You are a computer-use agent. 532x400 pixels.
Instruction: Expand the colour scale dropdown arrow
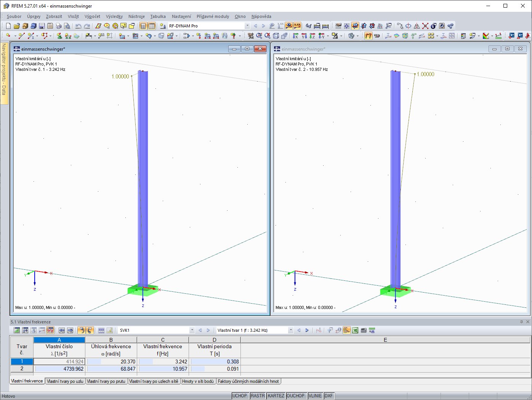[492, 36]
